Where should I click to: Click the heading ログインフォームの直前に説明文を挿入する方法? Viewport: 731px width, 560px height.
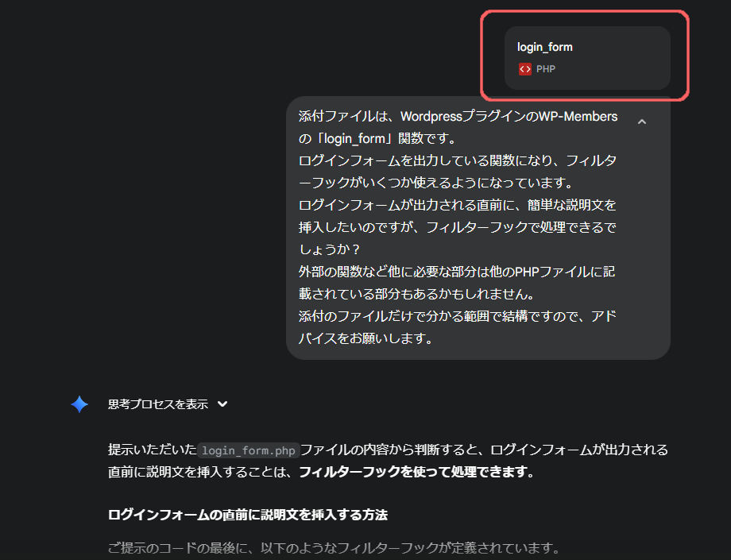pyautogui.click(x=247, y=515)
